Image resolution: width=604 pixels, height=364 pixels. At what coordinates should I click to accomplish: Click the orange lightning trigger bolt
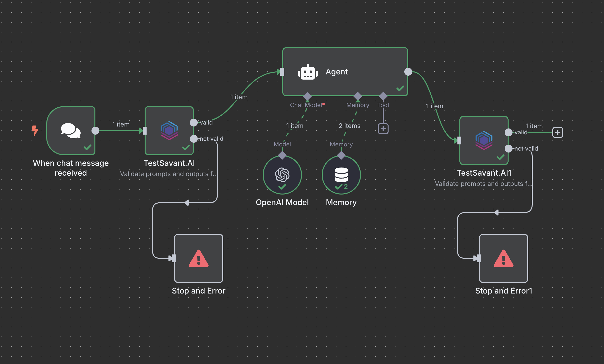click(35, 130)
